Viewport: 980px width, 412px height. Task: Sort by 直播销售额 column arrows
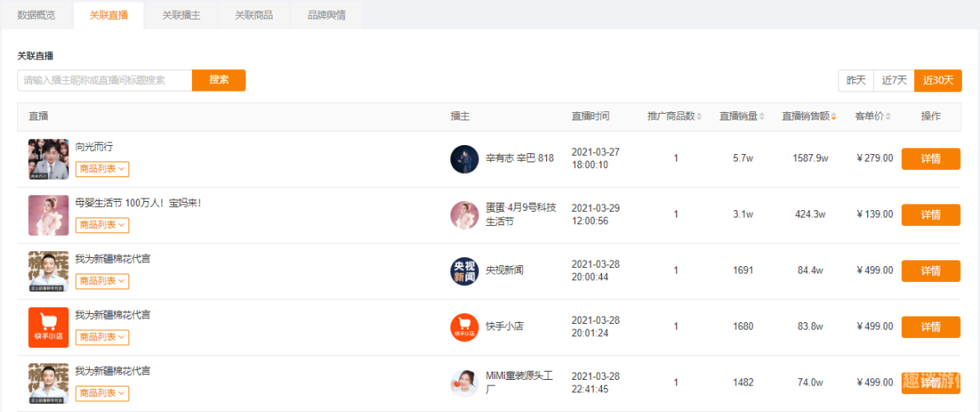coord(833,117)
